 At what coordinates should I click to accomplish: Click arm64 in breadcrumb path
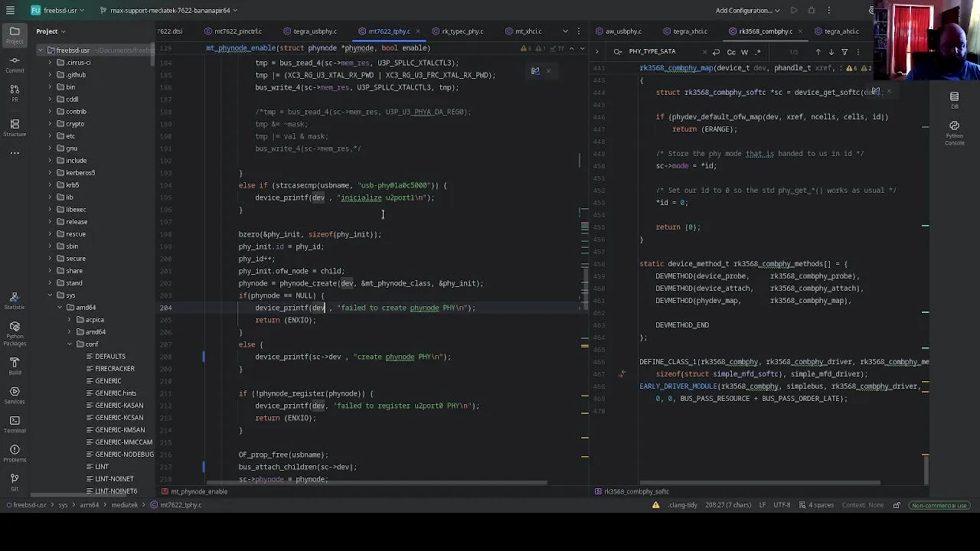point(90,505)
